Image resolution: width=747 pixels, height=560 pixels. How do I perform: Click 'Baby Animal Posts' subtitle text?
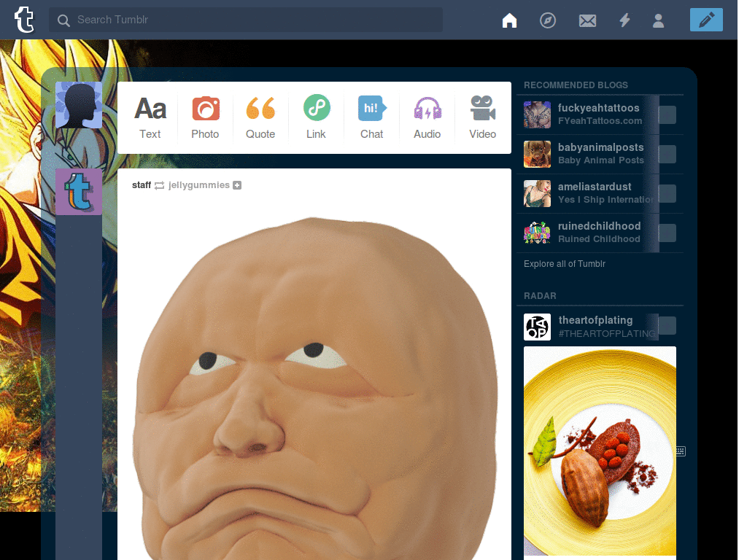[601, 160]
